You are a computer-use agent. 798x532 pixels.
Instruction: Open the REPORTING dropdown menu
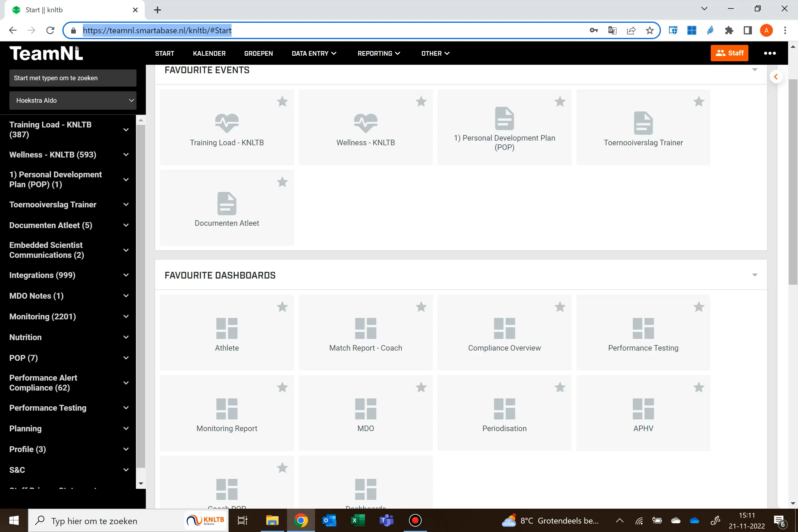[x=379, y=53]
